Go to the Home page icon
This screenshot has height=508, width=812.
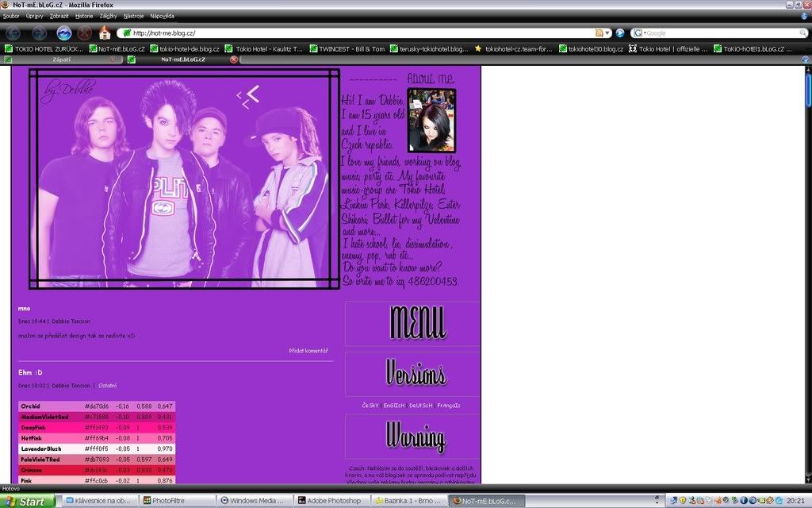(105, 33)
